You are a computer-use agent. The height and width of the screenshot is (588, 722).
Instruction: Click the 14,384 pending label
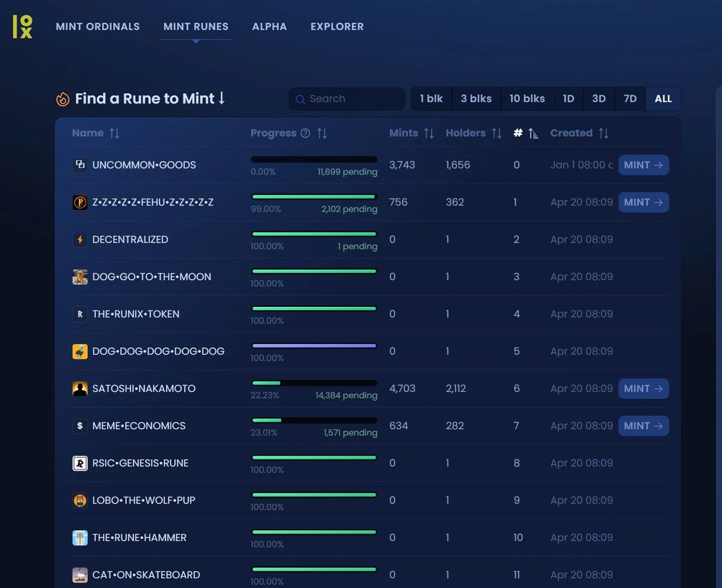(347, 396)
